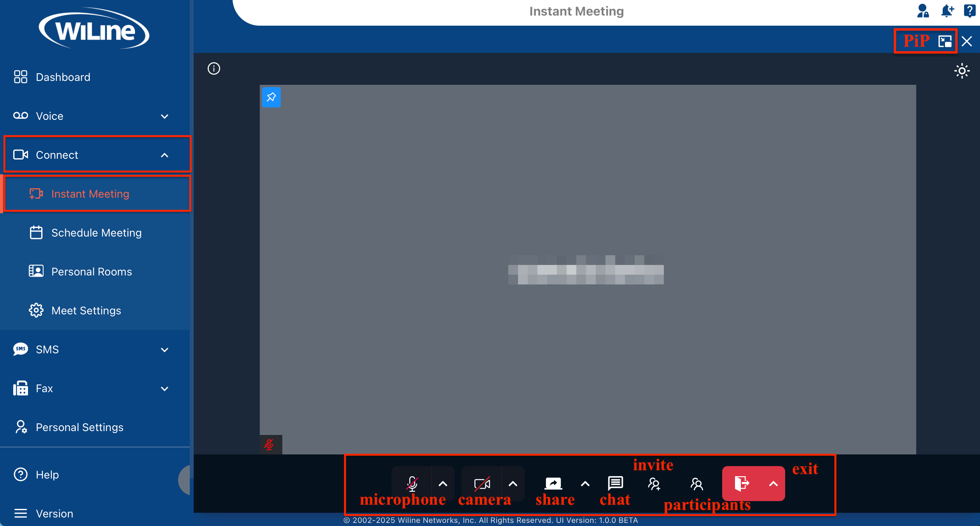Open the meeting chat
Viewport: 980px width, 526px height.
[x=614, y=484]
